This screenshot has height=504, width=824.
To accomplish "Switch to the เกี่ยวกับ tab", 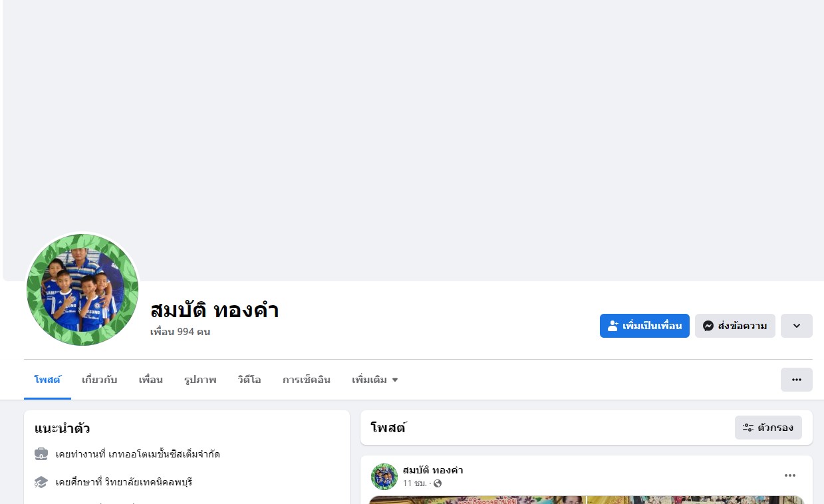I will click(x=100, y=380).
